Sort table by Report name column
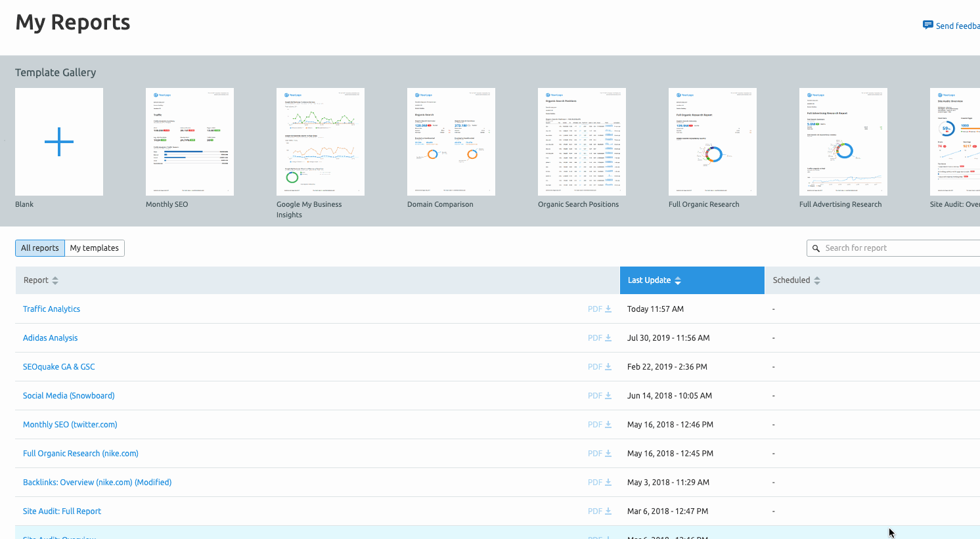Viewport: 980px width, 539px height. [41, 280]
